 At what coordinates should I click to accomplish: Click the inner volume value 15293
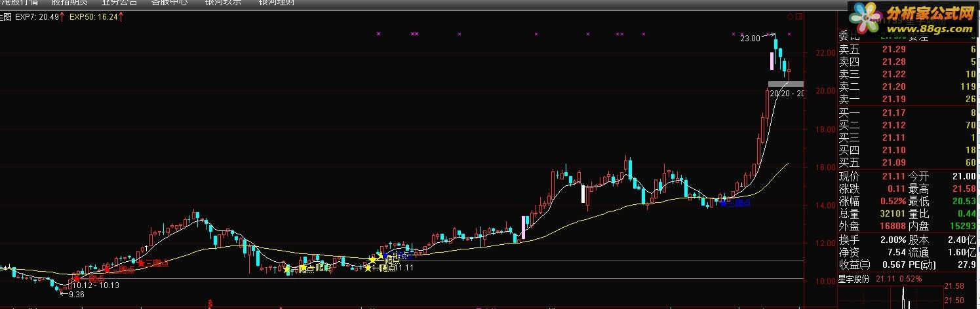click(962, 226)
